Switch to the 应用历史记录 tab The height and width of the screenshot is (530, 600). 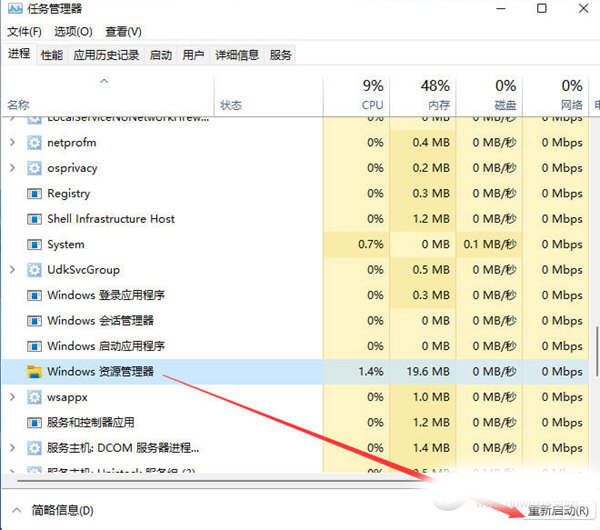(x=106, y=55)
